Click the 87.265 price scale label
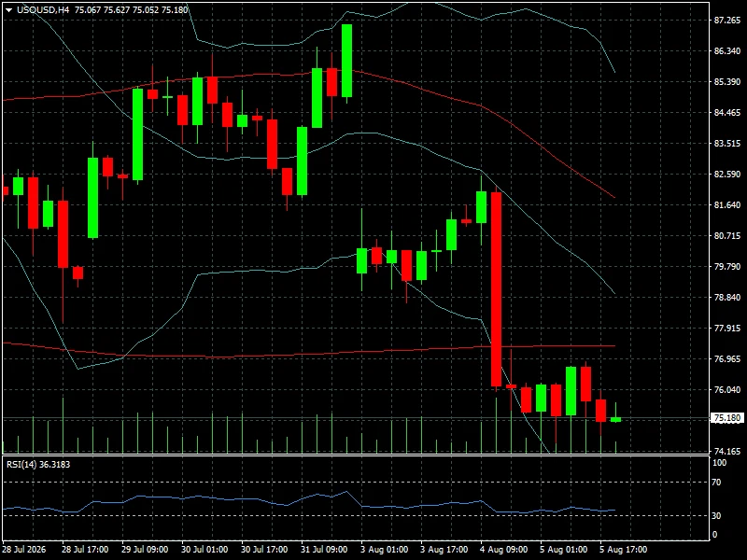 coord(727,20)
